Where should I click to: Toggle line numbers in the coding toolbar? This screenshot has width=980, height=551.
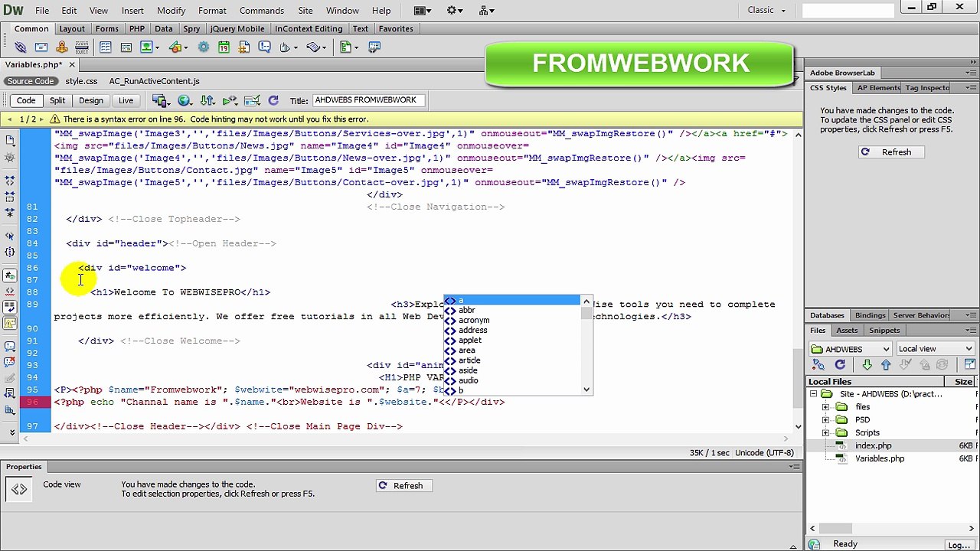point(10,275)
